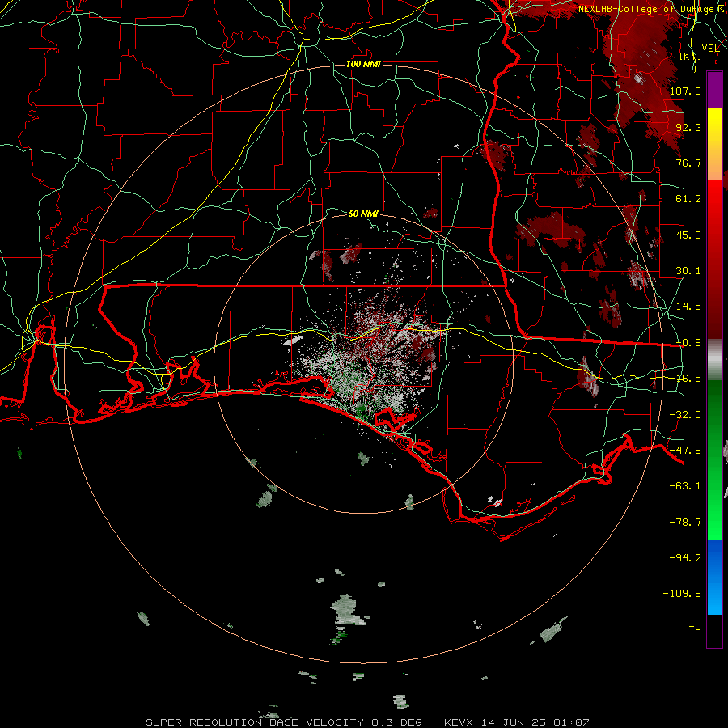Viewport: 728px width, 728px height.
Task: Pick the gray segment of the color bar
Action: point(714,360)
